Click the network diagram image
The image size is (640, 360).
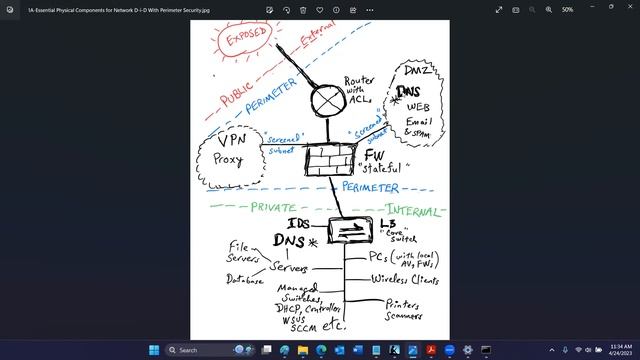tap(320, 180)
